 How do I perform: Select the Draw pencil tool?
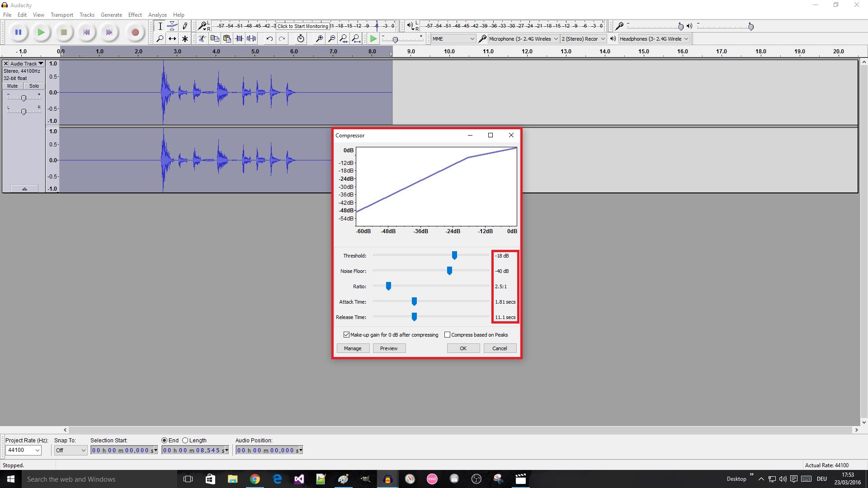(184, 26)
